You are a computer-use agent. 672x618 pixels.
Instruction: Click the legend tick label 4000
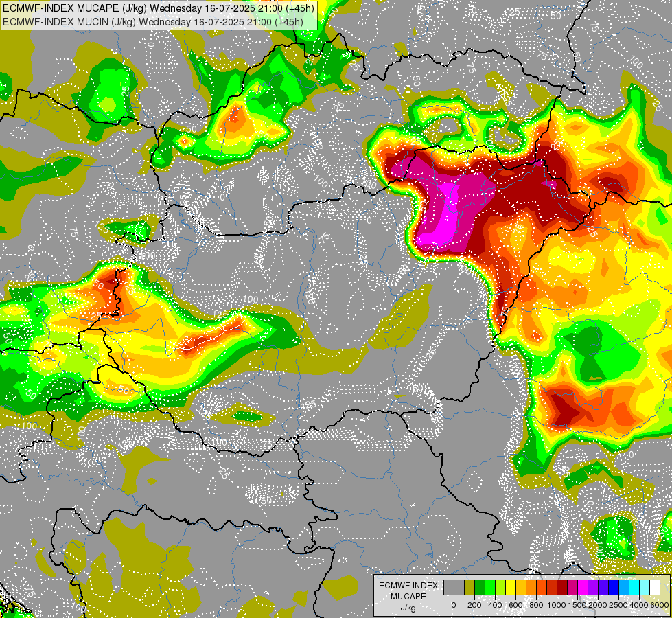pyautogui.click(x=639, y=605)
